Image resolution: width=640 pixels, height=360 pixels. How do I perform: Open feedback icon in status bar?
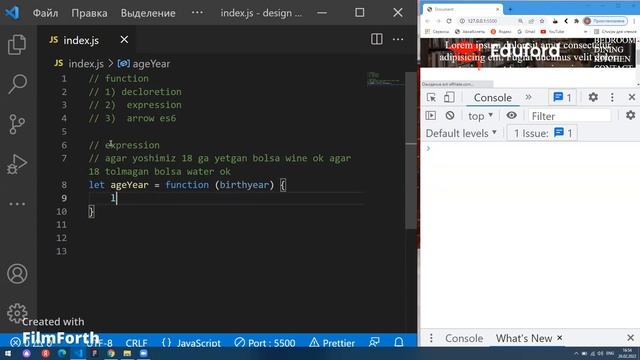tap(374, 342)
